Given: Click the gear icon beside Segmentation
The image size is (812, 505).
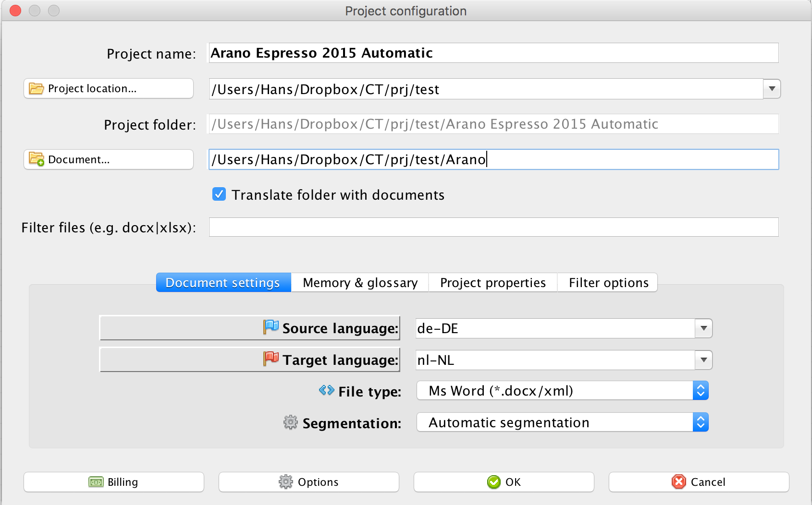Looking at the screenshot, I should (290, 422).
